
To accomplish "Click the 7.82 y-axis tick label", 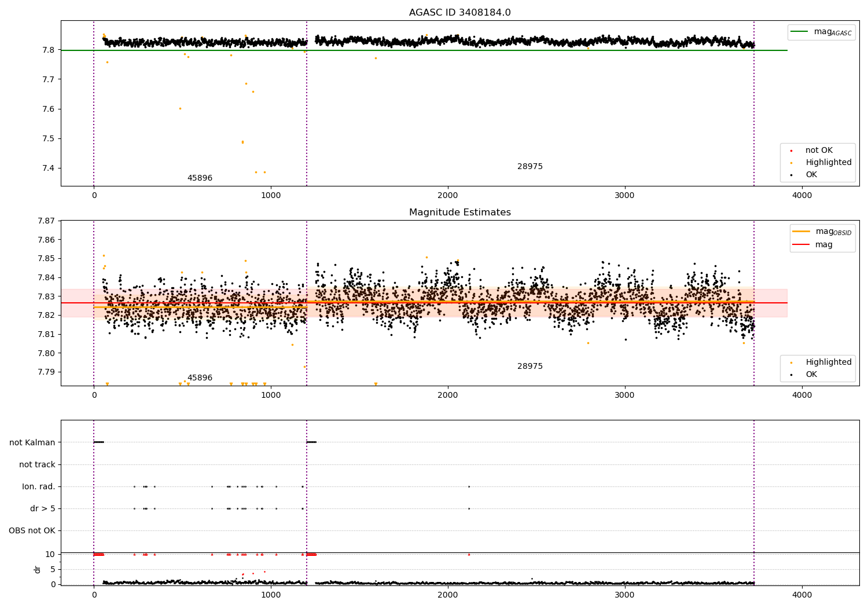I will click(x=46, y=316).
